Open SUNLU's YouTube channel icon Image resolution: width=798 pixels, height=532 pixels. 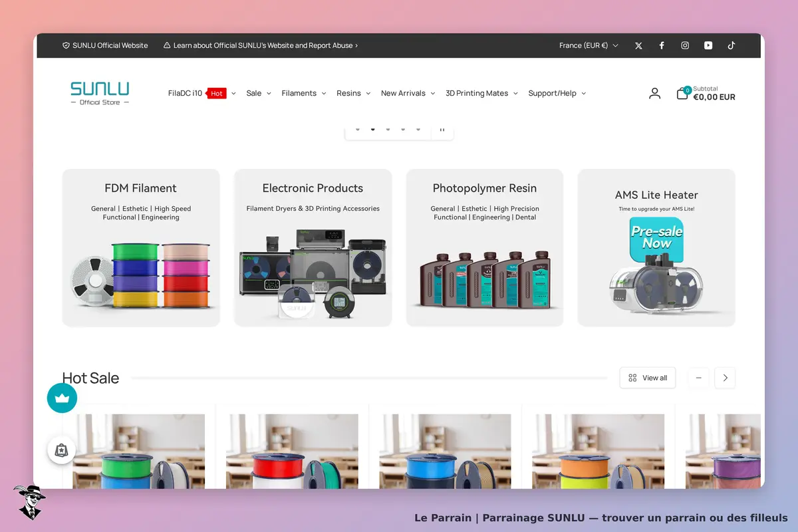[x=708, y=46]
